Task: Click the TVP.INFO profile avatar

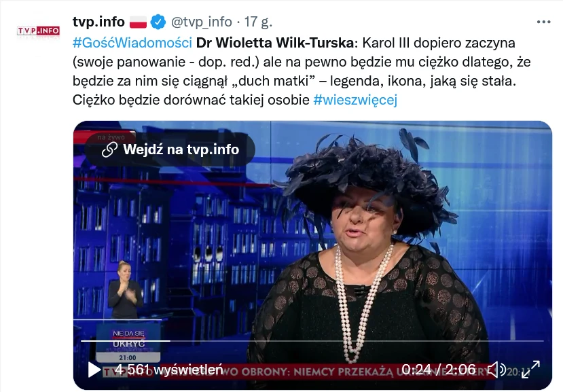Action: [39, 31]
